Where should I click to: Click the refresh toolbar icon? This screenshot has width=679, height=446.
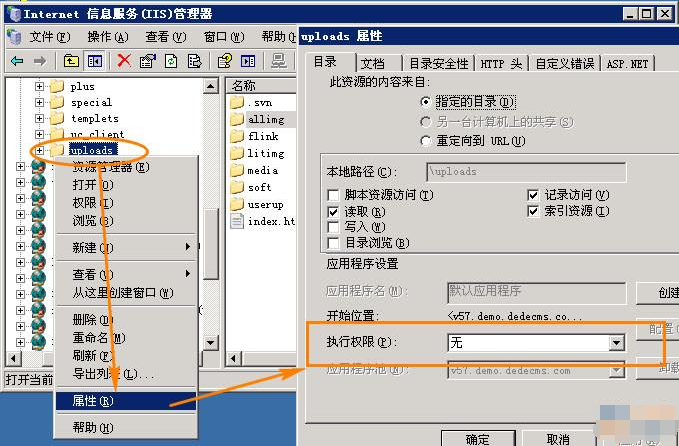coord(172,60)
